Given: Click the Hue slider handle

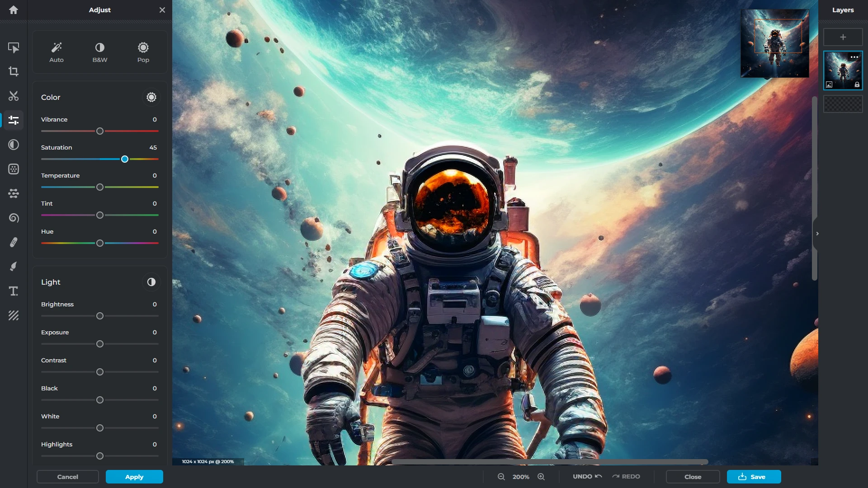Looking at the screenshot, I should [x=100, y=243].
